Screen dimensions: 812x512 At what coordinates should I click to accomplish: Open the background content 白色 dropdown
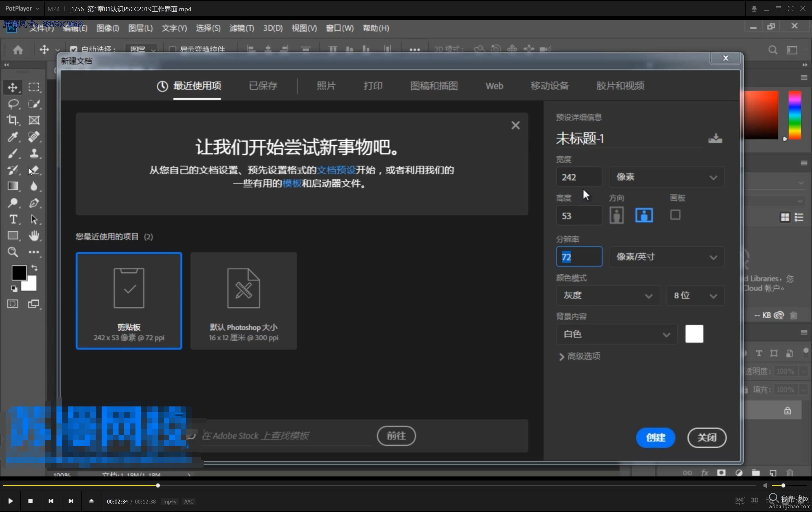(x=616, y=334)
